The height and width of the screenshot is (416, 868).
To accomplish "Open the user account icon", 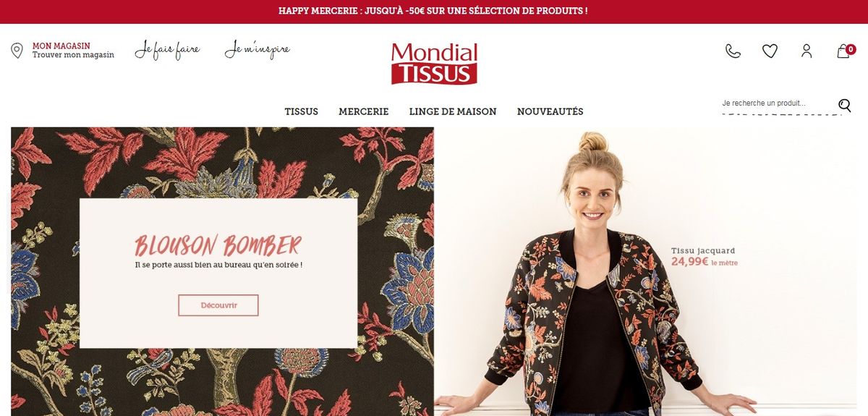I will tap(807, 51).
